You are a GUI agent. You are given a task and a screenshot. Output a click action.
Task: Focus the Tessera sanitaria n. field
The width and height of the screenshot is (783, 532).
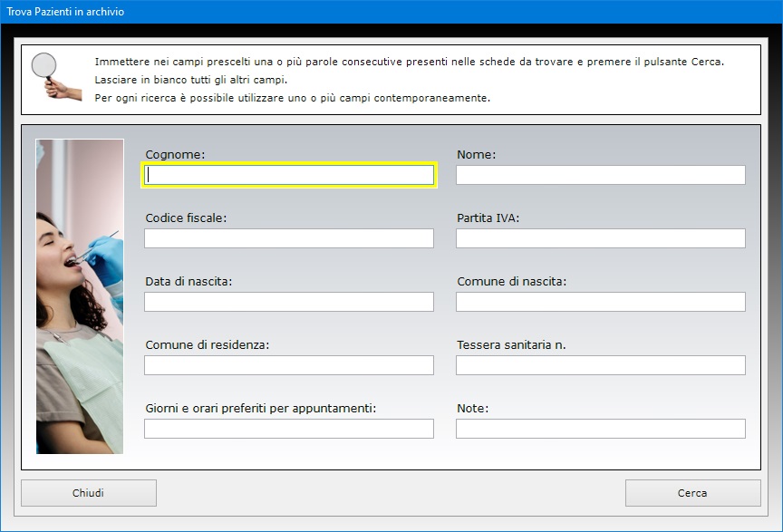click(601, 365)
